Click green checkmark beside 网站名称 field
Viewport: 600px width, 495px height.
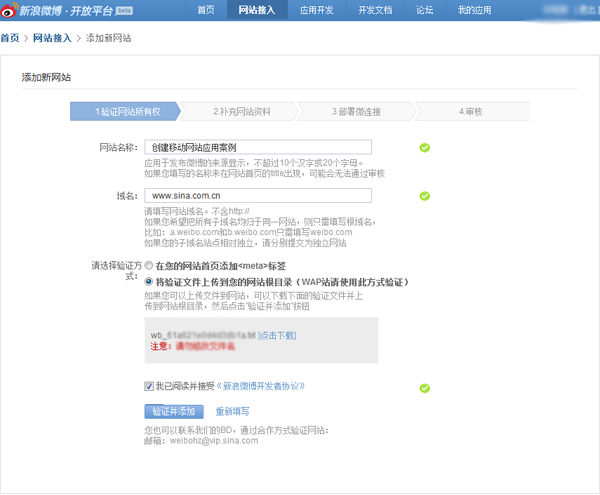click(424, 148)
